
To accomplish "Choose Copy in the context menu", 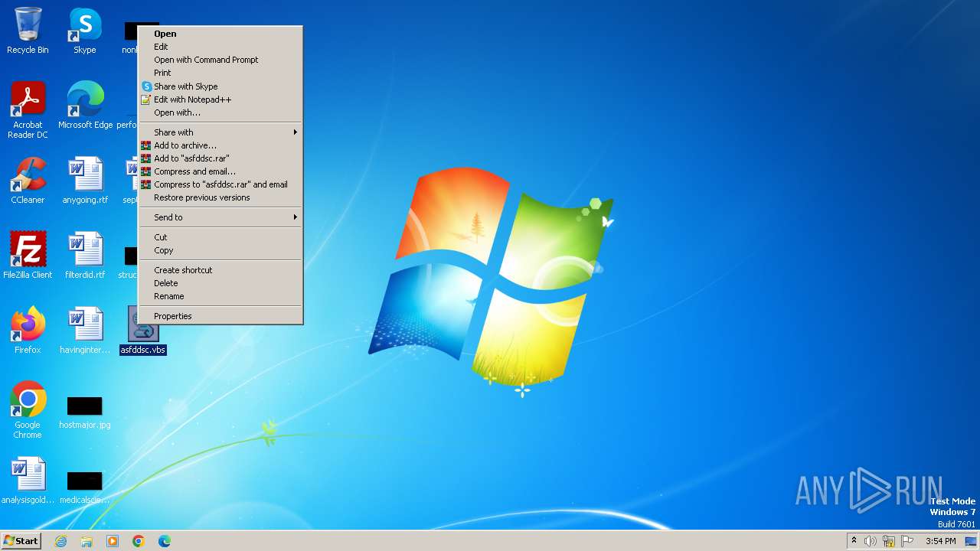I will point(220,250).
